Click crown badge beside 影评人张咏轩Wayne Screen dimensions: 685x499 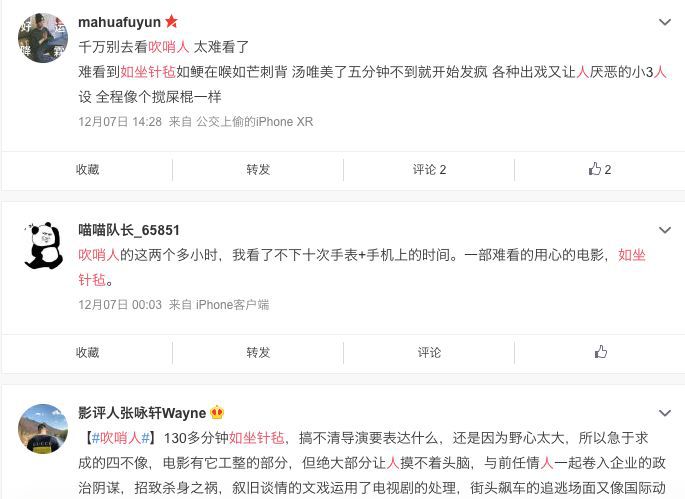217,412
